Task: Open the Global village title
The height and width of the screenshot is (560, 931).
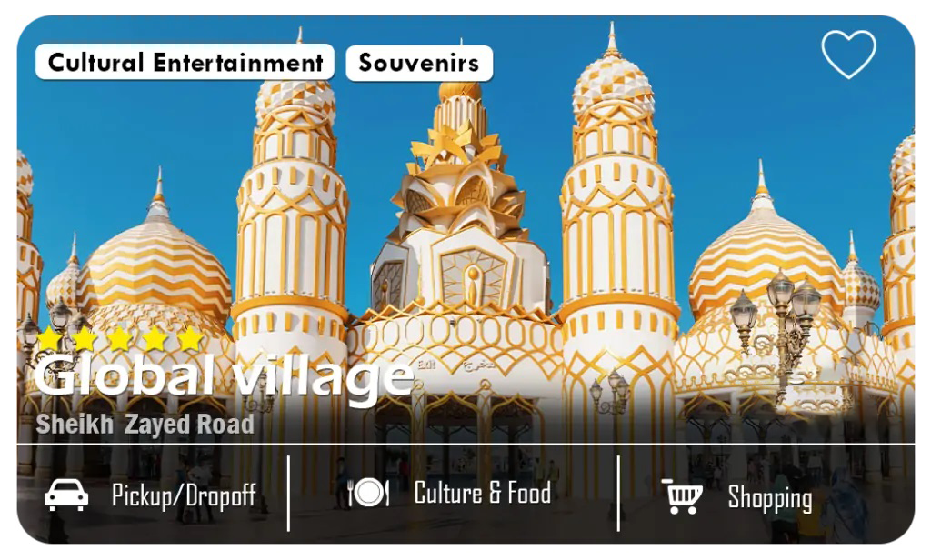Action: (x=224, y=376)
